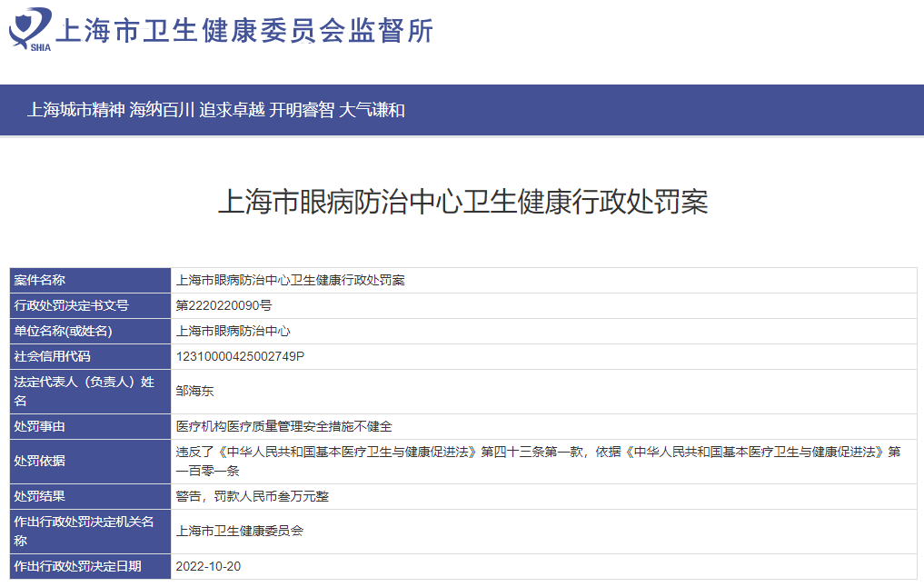Select the 单位名称(或姓名) label cell
The image size is (924, 587).
click(90, 332)
